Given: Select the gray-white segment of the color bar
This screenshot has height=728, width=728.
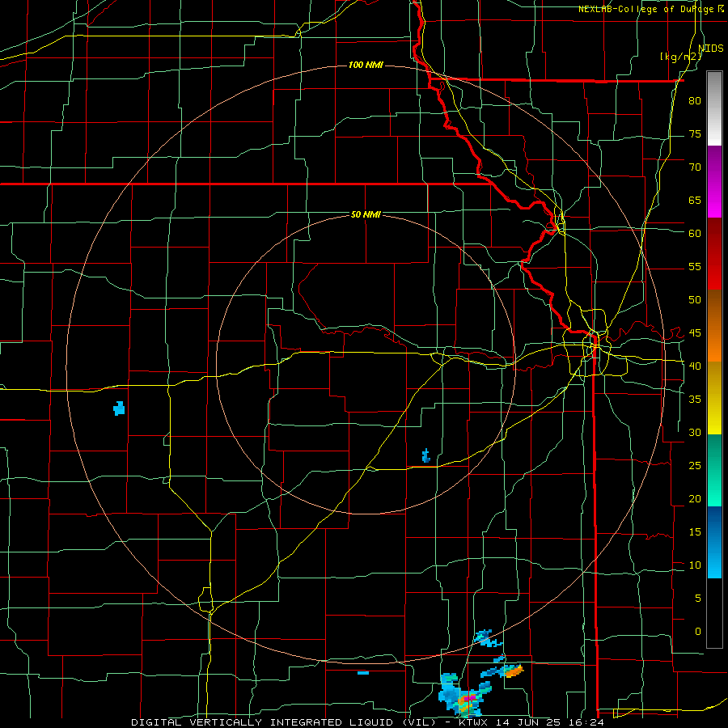Looking at the screenshot, I should click(x=714, y=108).
